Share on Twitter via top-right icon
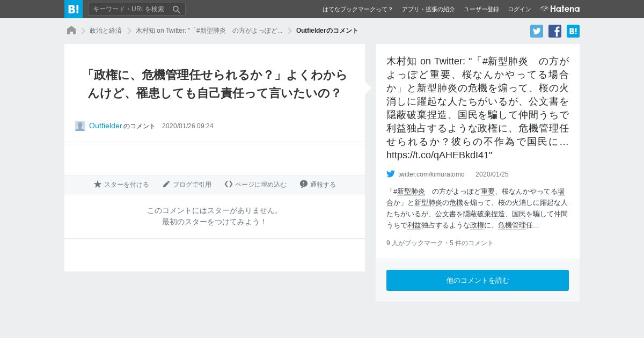The image size is (644, 338). [537, 31]
